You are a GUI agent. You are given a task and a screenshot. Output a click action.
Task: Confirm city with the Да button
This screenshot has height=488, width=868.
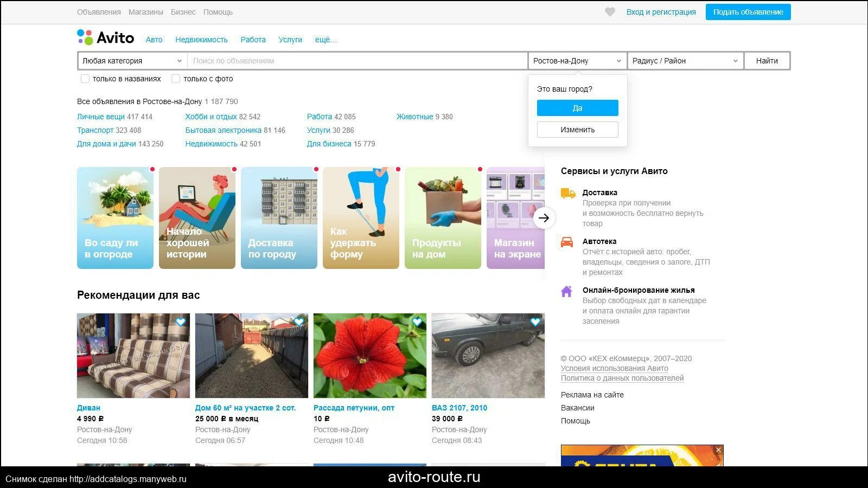578,108
